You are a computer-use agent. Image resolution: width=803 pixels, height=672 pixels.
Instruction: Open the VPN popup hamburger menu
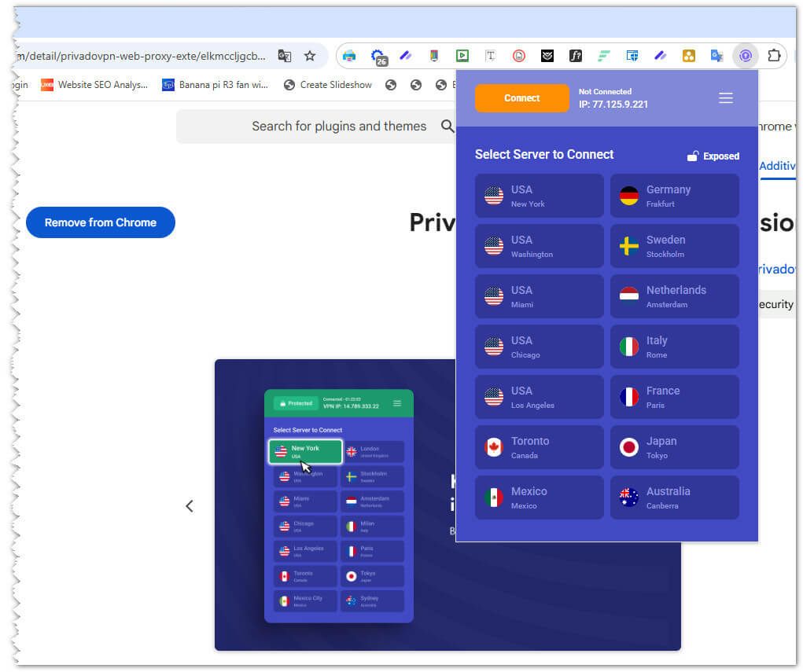pos(725,98)
